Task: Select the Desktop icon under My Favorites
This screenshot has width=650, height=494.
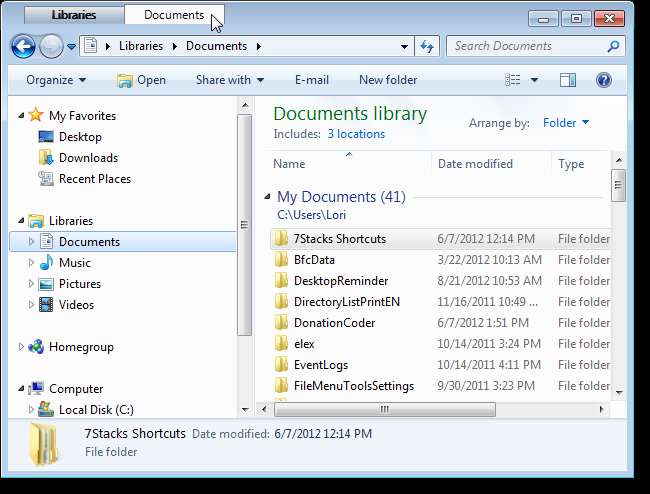Action: (46, 137)
